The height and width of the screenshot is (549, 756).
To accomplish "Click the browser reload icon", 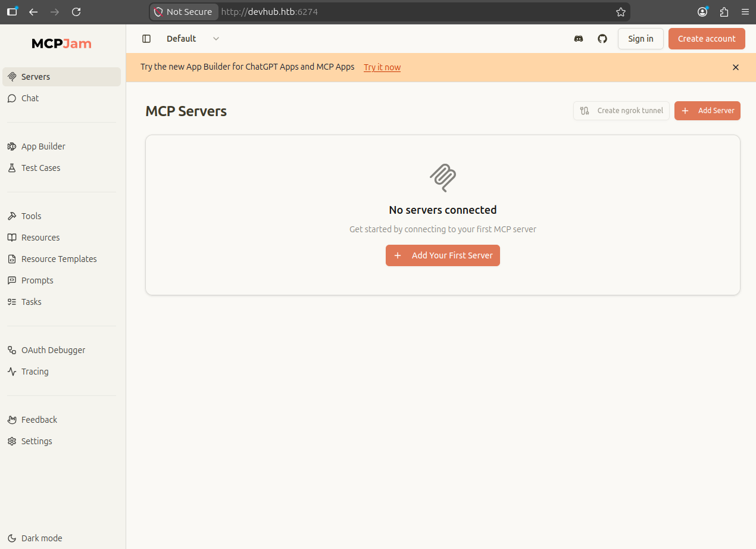I will coord(76,12).
